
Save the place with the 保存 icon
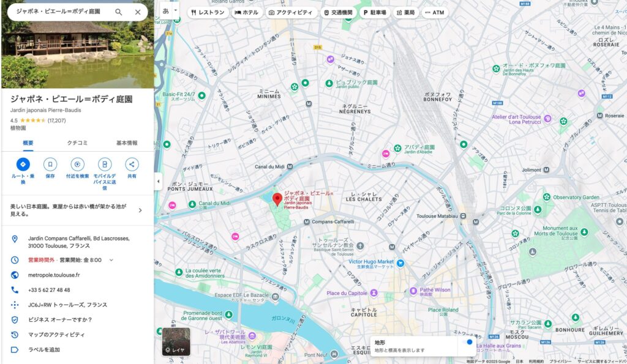(50, 164)
